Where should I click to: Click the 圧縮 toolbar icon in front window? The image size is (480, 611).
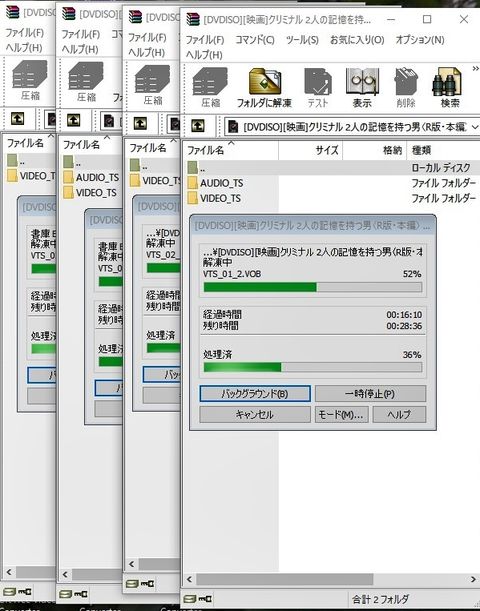(x=210, y=88)
